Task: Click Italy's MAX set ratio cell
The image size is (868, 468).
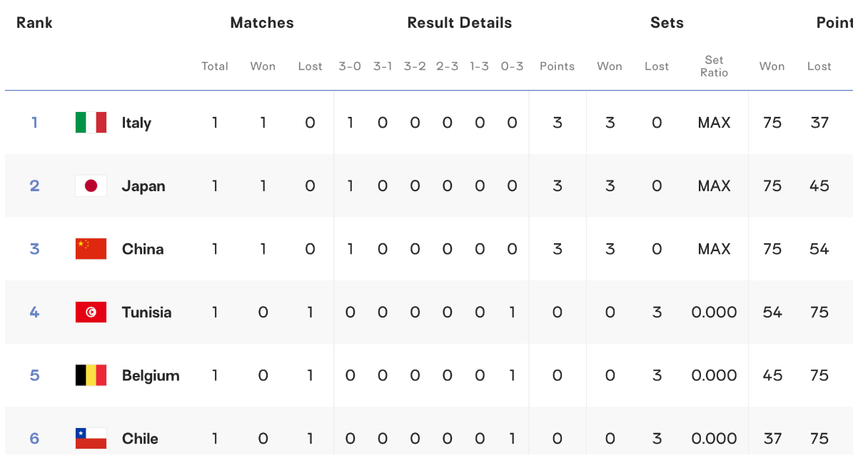Action: pyautogui.click(x=715, y=123)
